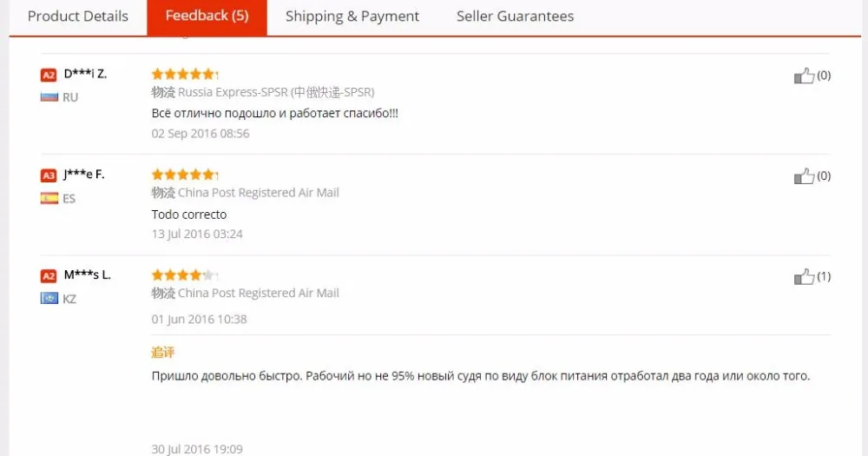Switch to Shipping & Payment tab
The height and width of the screenshot is (456, 868).
click(x=352, y=17)
